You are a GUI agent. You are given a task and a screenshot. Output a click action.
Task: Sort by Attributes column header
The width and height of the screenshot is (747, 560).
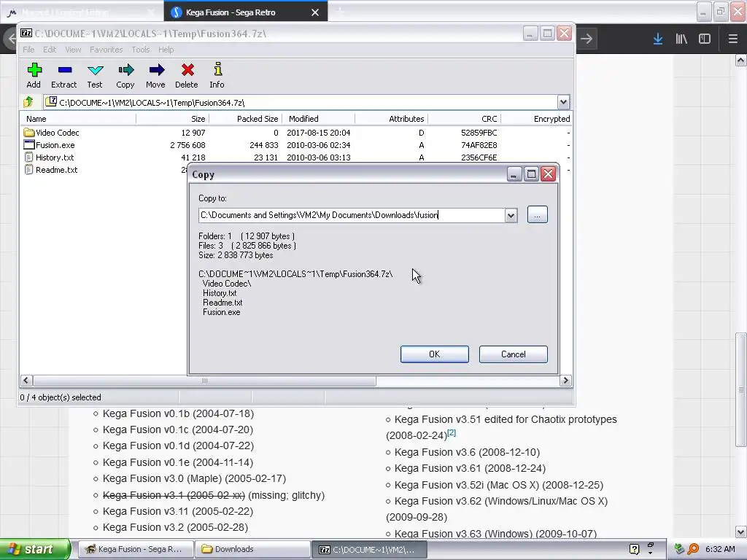pyautogui.click(x=392, y=119)
